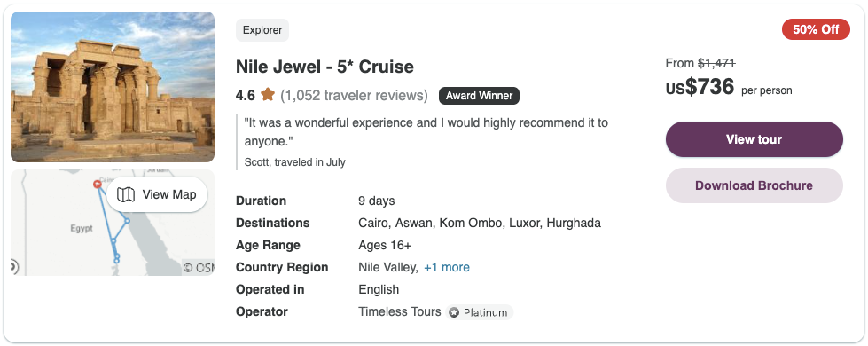Click the red Cairo map pin marker
The width and height of the screenshot is (868, 346).
[98, 184]
